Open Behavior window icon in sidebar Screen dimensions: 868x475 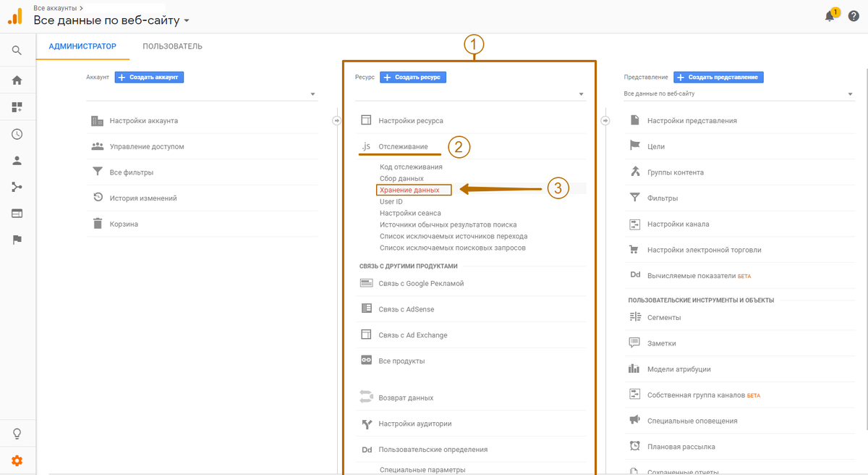click(17, 214)
